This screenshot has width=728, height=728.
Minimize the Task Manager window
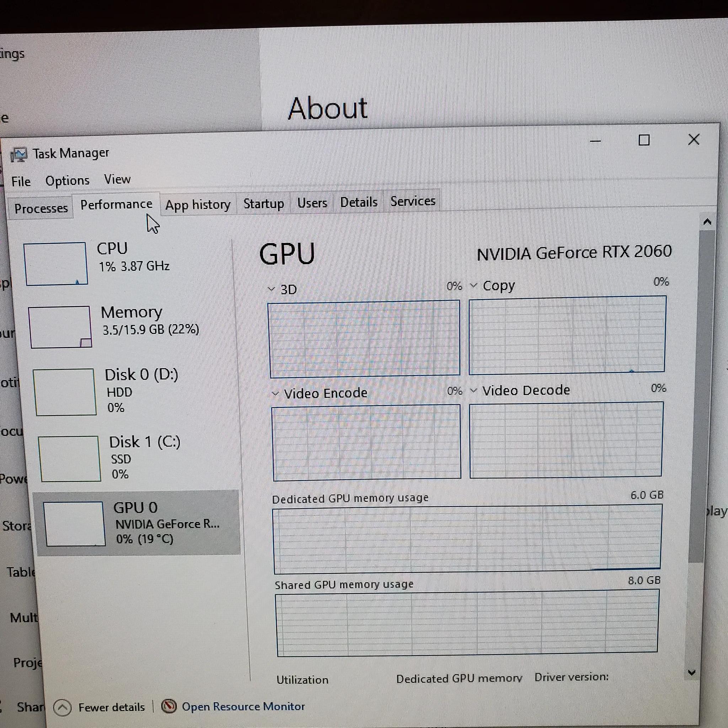[595, 141]
